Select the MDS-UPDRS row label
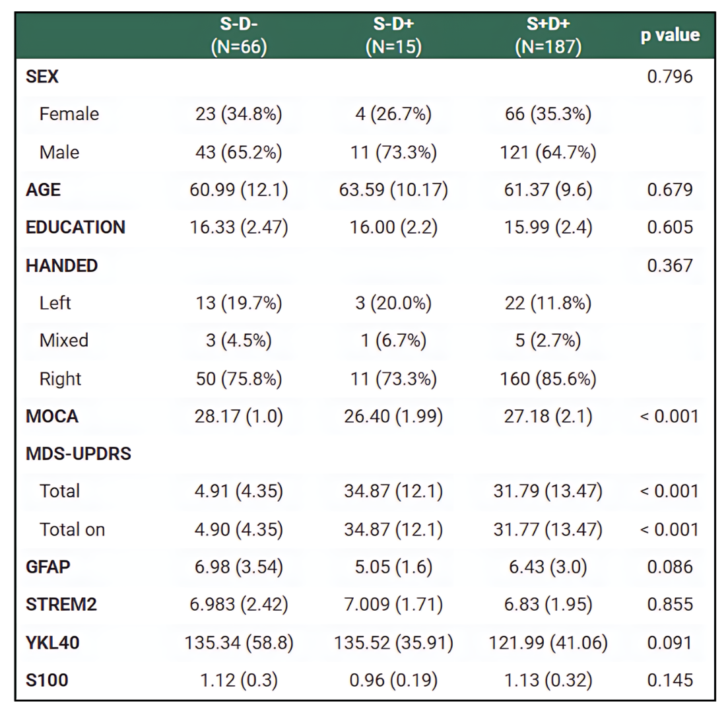Screen dimensions: 728x713 pos(79,454)
